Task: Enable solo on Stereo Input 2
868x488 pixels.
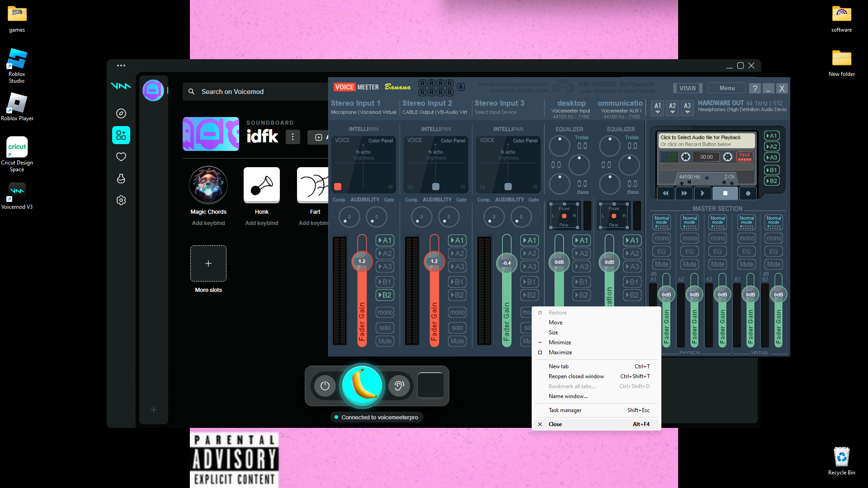Action: tap(457, 328)
